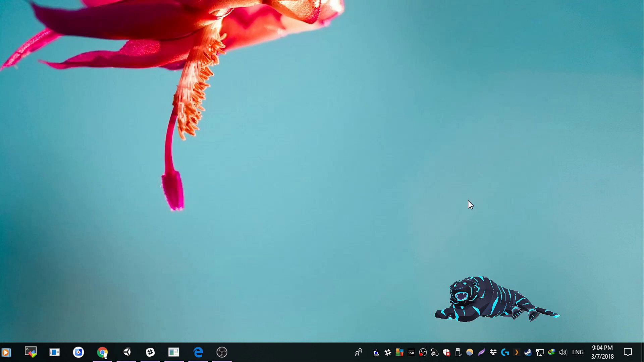The width and height of the screenshot is (644, 362).
Task: Switch input language via ENG indicator
Action: click(578, 352)
